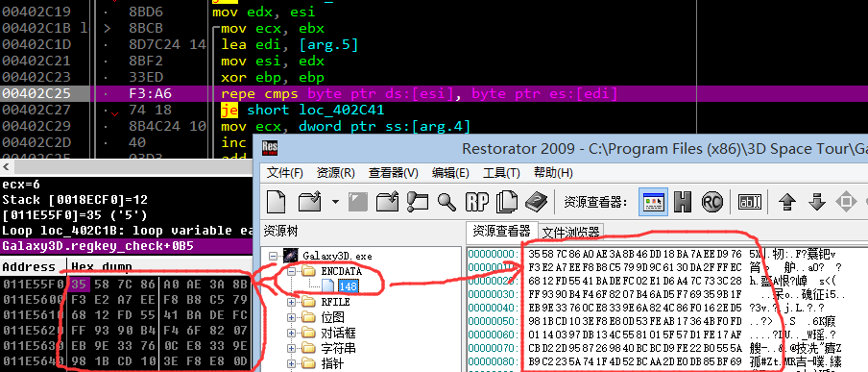Image resolution: width=868 pixels, height=372 pixels.
Task: Expand the RFILE folder node
Action: (291, 302)
